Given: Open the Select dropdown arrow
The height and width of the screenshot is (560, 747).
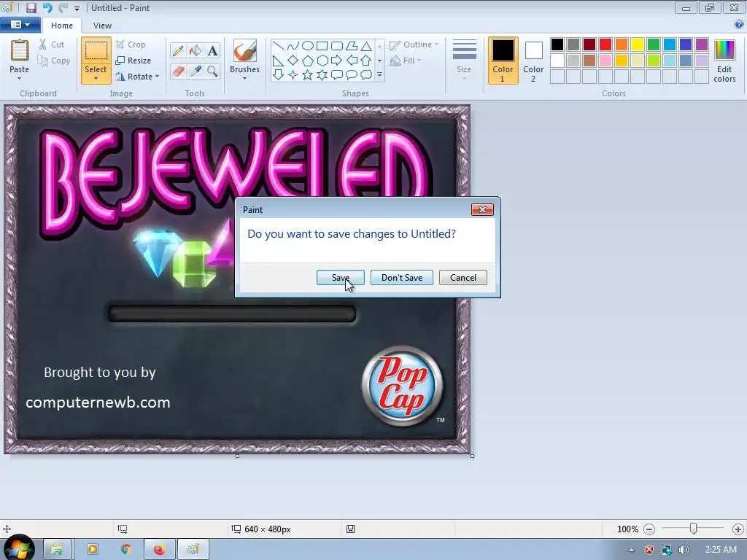Looking at the screenshot, I should (96, 79).
